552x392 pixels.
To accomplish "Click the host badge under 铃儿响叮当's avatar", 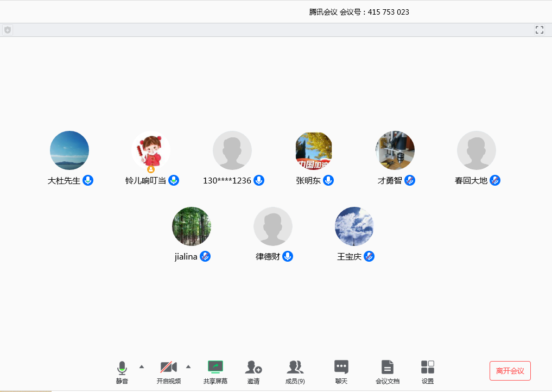I will tap(151, 169).
